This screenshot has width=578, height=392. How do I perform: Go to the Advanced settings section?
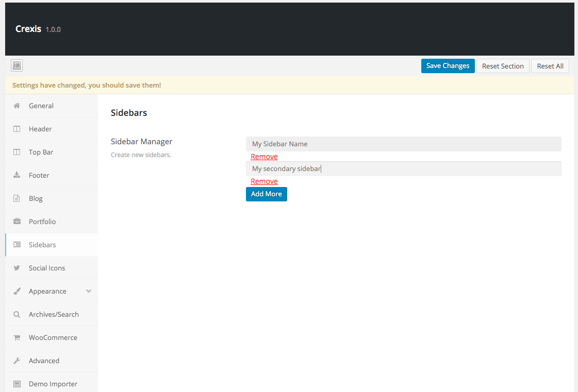pos(44,361)
